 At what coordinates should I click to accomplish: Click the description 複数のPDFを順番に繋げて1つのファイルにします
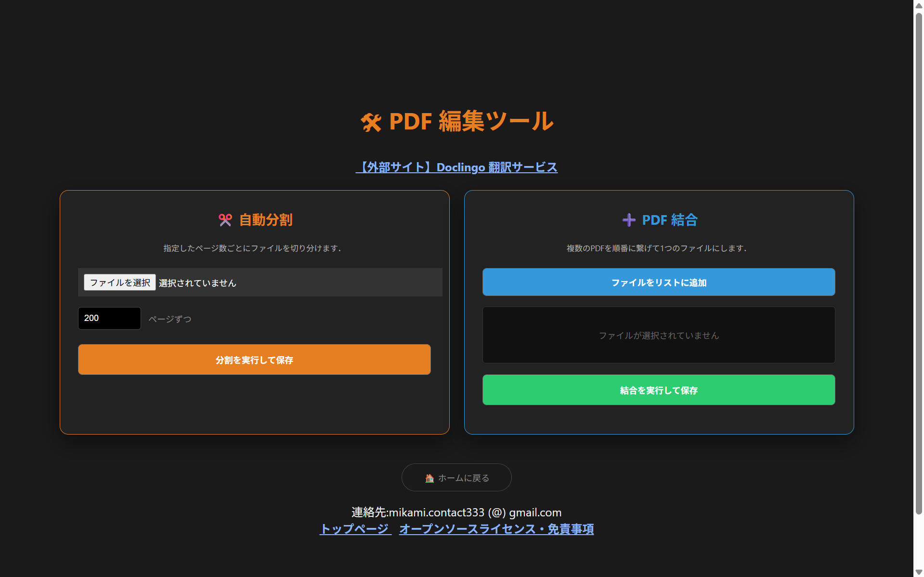tap(656, 248)
